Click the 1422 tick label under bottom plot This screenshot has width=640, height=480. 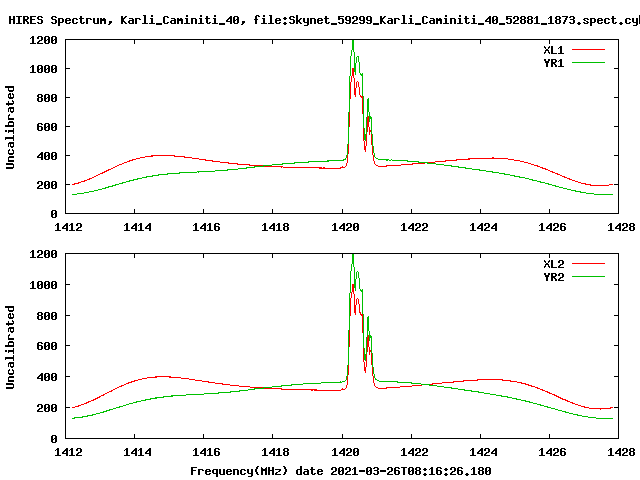[x=414, y=452]
